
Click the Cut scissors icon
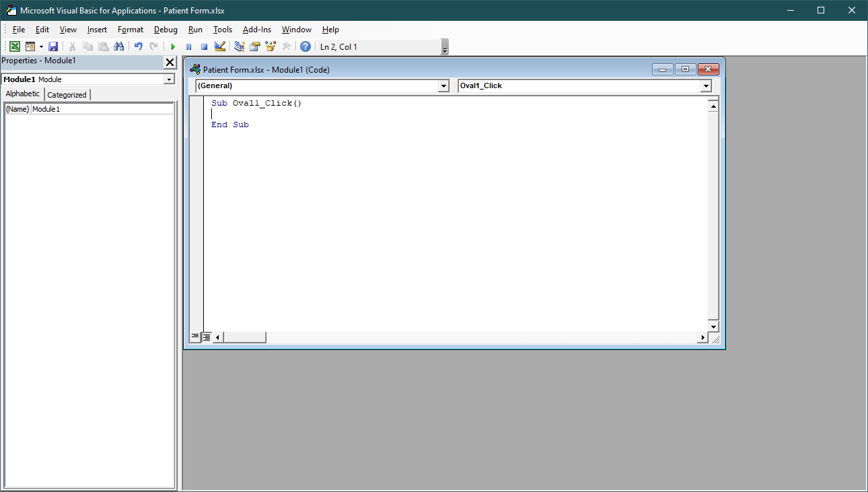coord(72,46)
